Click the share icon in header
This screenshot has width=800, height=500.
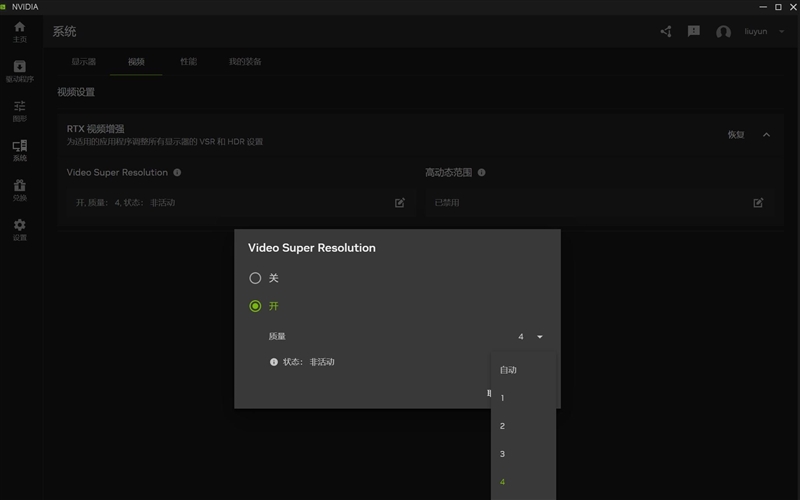tap(666, 32)
